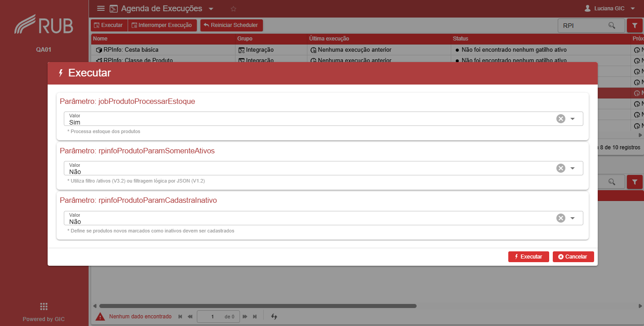Click the refresh icon in the bottom pager
Viewport: 644px width, 326px height.
[x=274, y=317]
